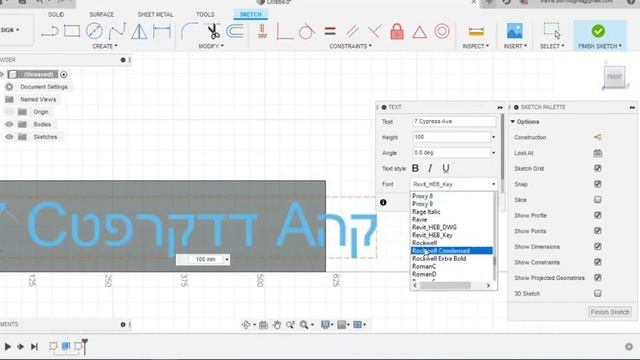Apply the Concentric constraint icon
This screenshot has width=640, height=360.
[442, 31]
